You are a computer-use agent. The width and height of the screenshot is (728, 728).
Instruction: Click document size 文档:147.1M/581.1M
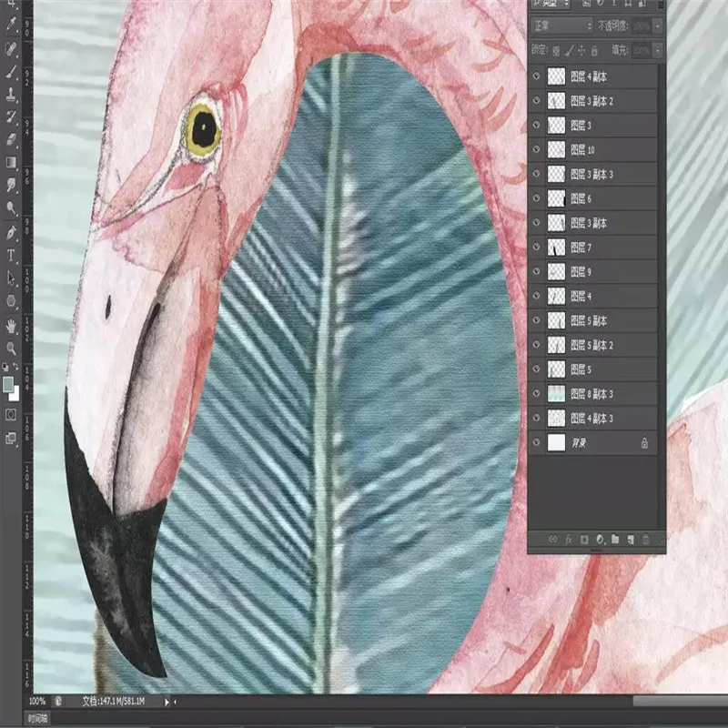(114, 701)
